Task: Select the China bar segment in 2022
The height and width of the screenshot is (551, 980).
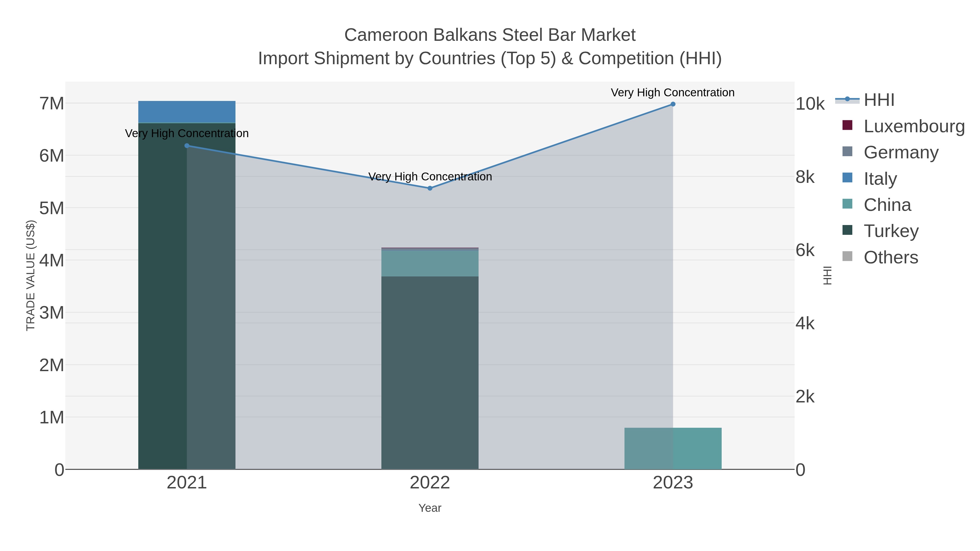Action: pos(430,263)
